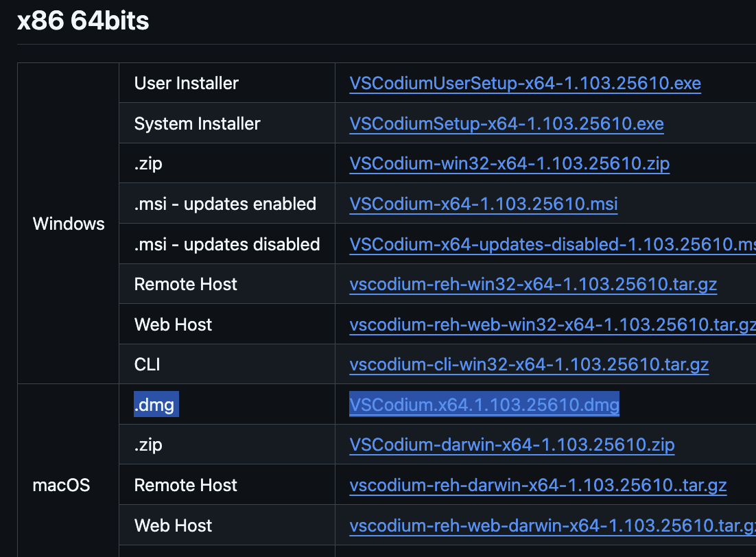The height and width of the screenshot is (557, 756).
Task: Click the highlighted .dmg label cell
Action: pos(156,405)
